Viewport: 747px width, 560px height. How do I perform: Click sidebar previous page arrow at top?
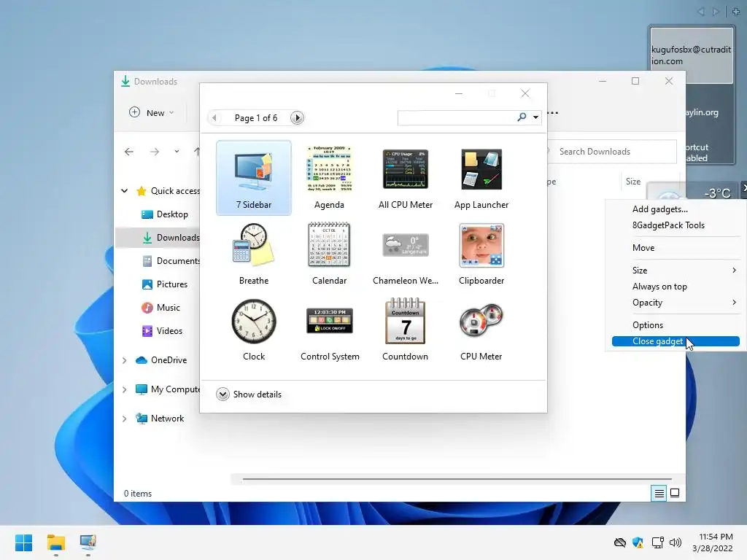pyautogui.click(x=701, y=12)
